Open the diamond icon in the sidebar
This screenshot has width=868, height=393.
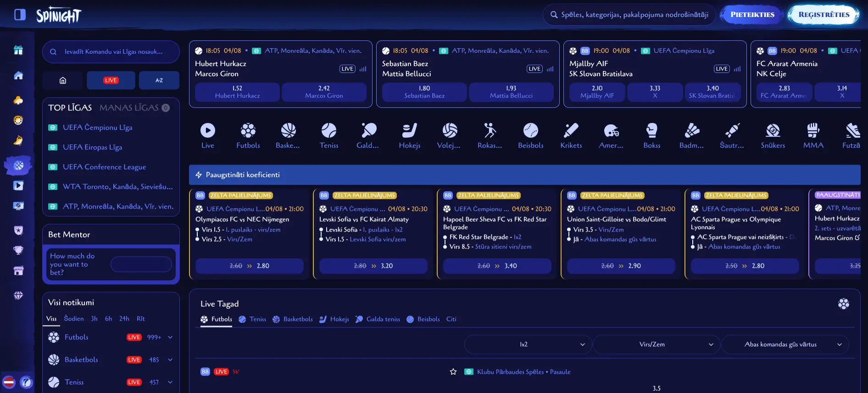click(x=18, y=295)
